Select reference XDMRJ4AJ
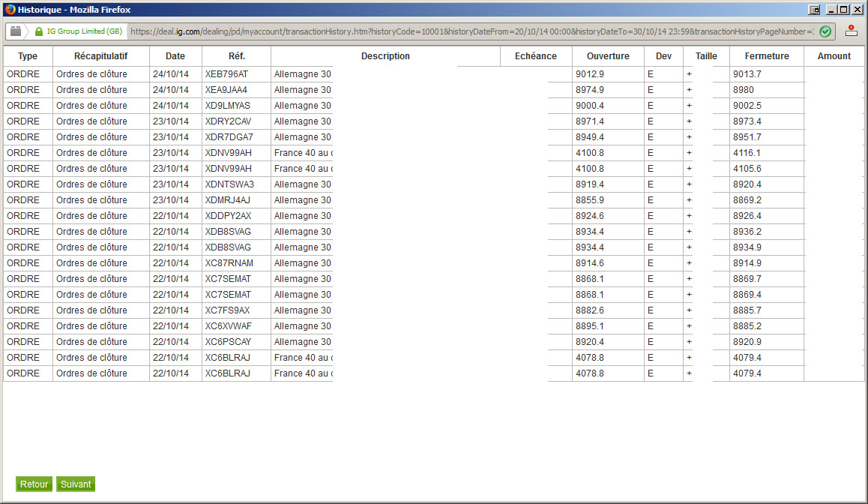 click(x=228, y=200)
